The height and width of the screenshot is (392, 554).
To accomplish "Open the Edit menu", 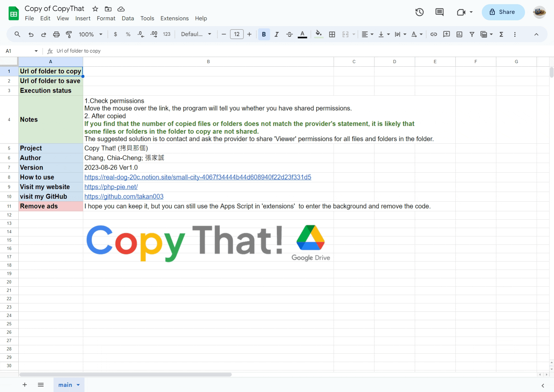I will click(45, 18).
